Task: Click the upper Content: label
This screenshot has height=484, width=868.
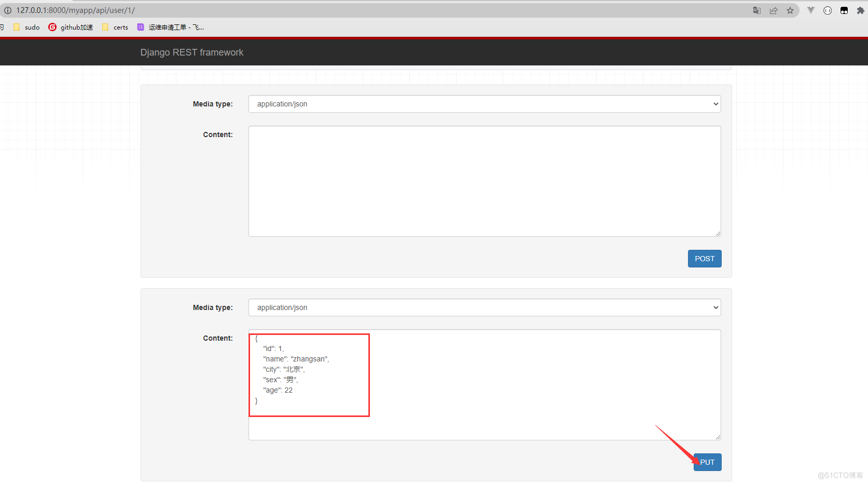Action: (218, 135)
